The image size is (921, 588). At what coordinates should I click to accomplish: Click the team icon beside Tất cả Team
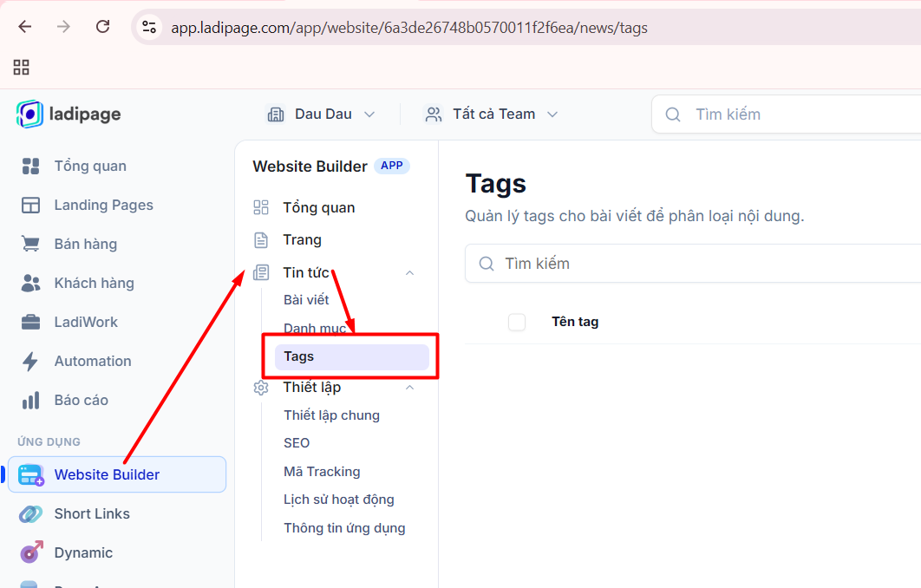434,114
